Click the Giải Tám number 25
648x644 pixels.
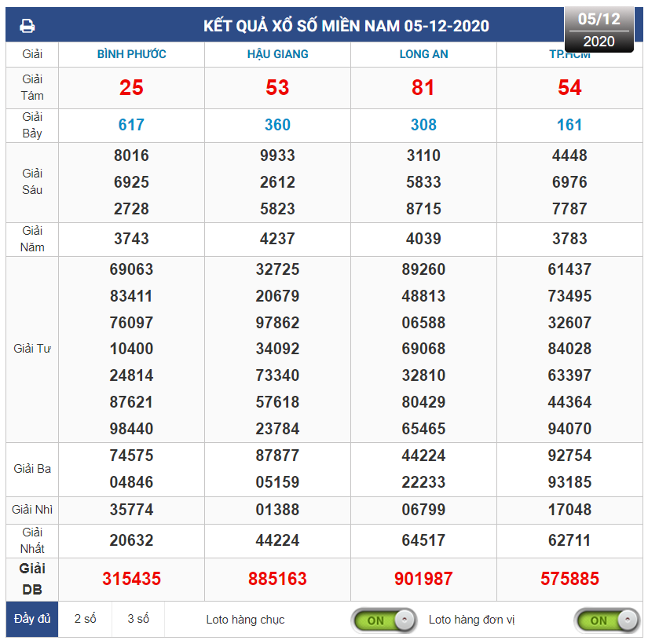coord(131,87)
